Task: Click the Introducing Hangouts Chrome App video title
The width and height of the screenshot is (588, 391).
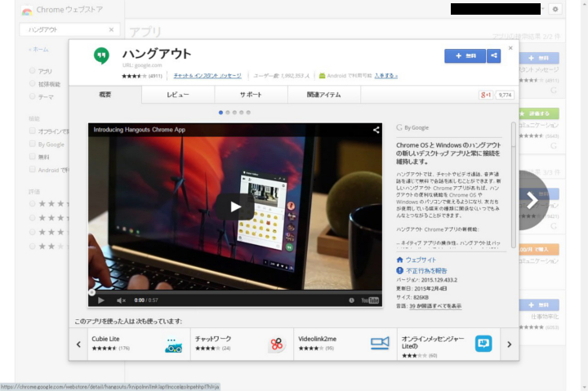Action: point(139,130)
